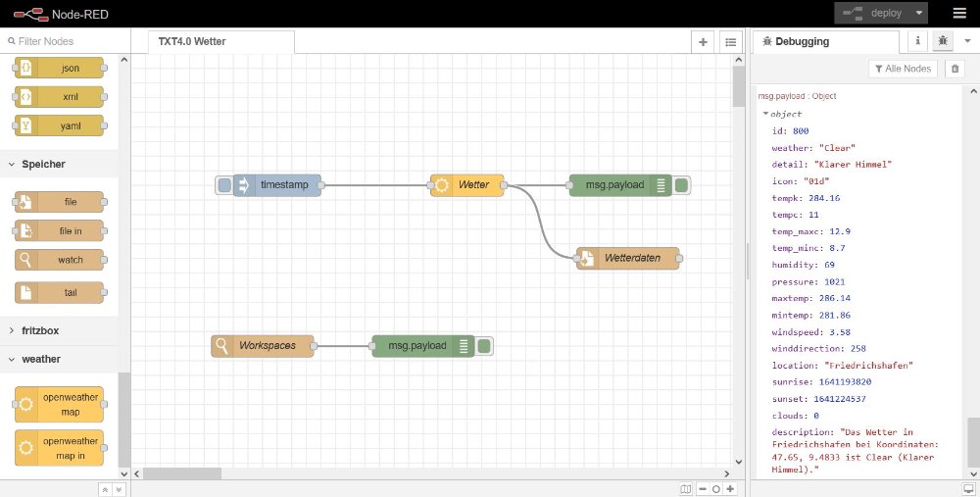The image size is (980, 497).
Task: Click the bug icon debug tab button
Action: (943, 41)
